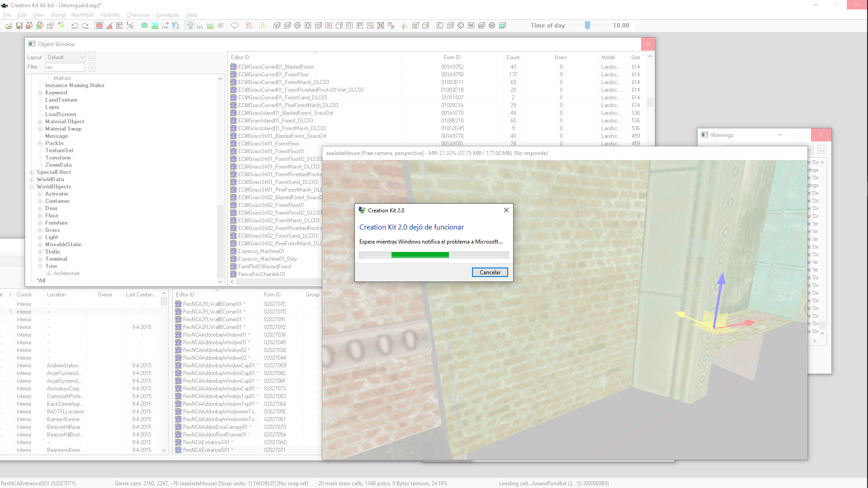868x488 pixels.
Task: Click the flat O toolbar icon
Action: 308,26
